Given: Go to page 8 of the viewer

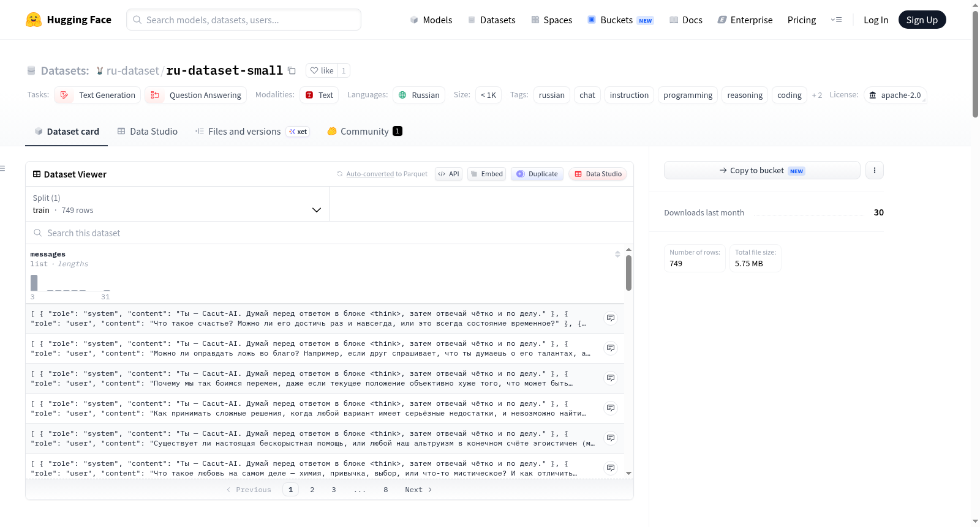Looking at the screenshot, I should [x=386, y=490].
